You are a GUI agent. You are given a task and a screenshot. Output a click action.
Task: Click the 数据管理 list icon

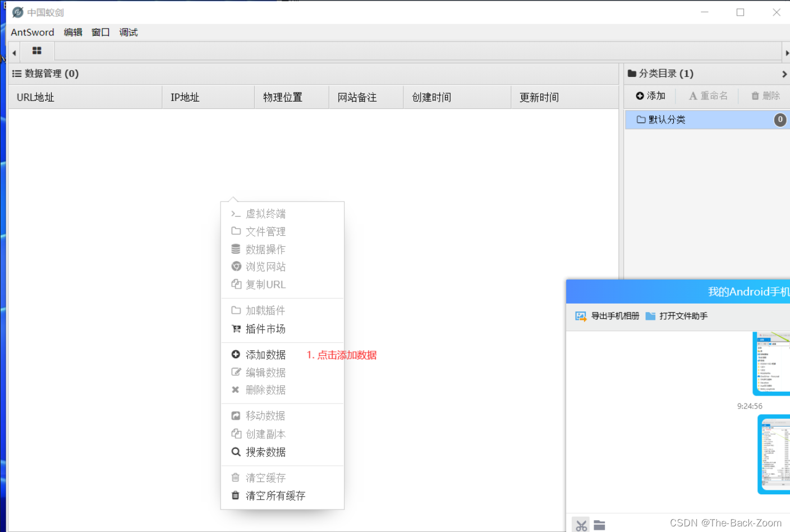[17, 74]
